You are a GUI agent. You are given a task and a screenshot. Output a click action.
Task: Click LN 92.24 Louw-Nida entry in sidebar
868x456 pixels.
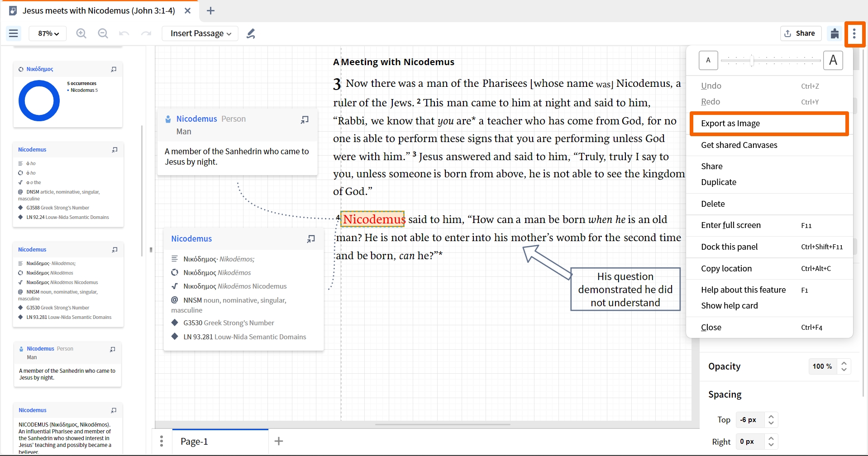(x=67, y=218)
